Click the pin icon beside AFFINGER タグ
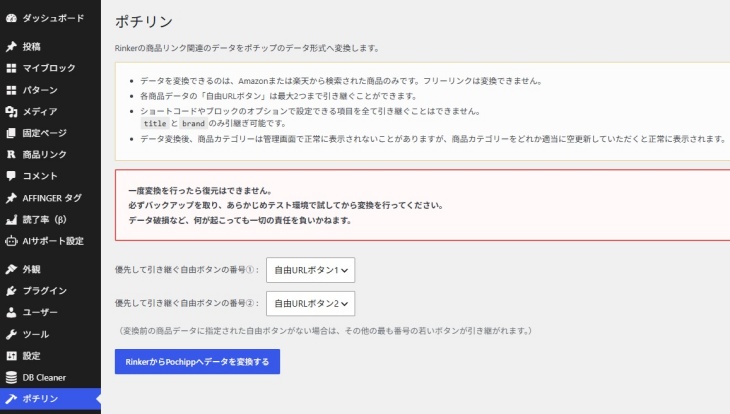Screen dimensions: 730x414 11,198
